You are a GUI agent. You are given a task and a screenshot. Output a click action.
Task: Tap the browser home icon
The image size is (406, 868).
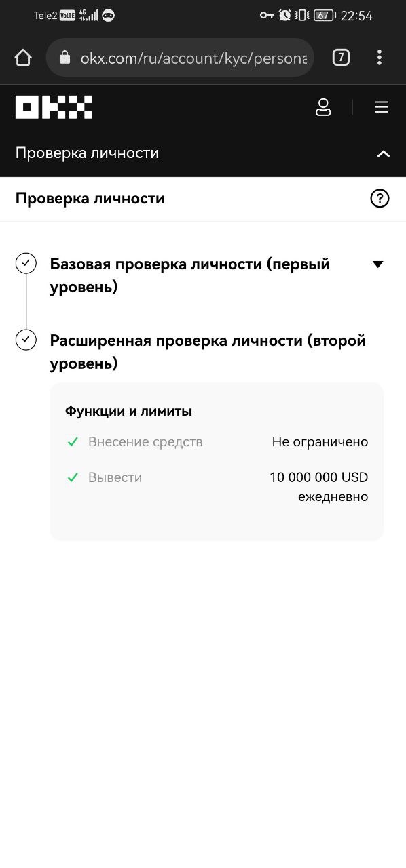click(x=23, y=58)
